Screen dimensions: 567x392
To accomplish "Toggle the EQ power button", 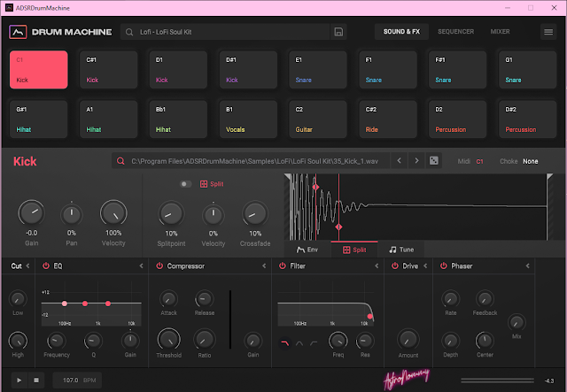I will pyautogui.click(x=46, y=266).
